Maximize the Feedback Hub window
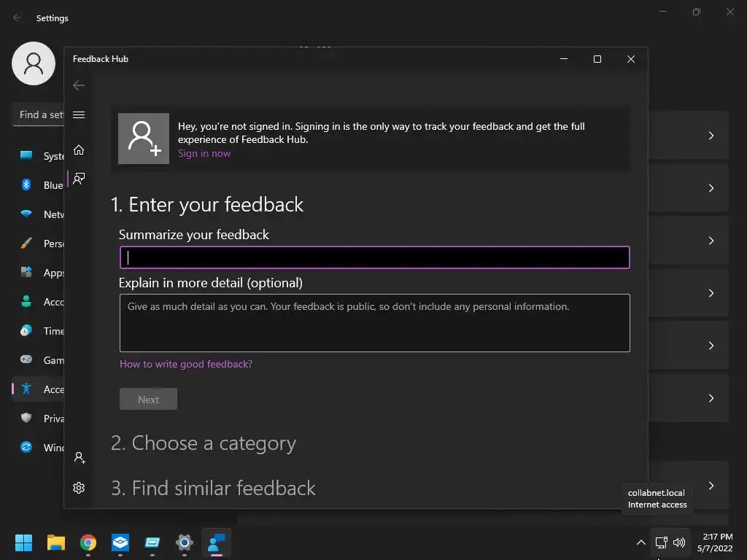The image size is (747, 560). click(x=597, y=58)
